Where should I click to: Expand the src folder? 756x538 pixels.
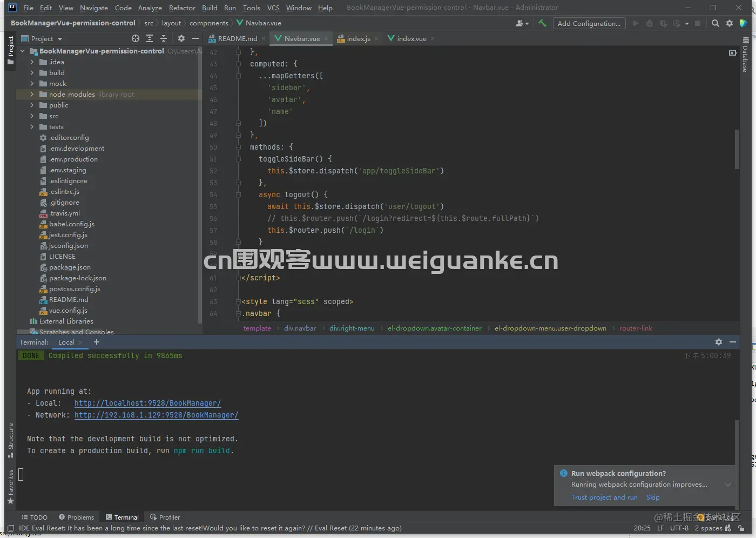(32, 116)
